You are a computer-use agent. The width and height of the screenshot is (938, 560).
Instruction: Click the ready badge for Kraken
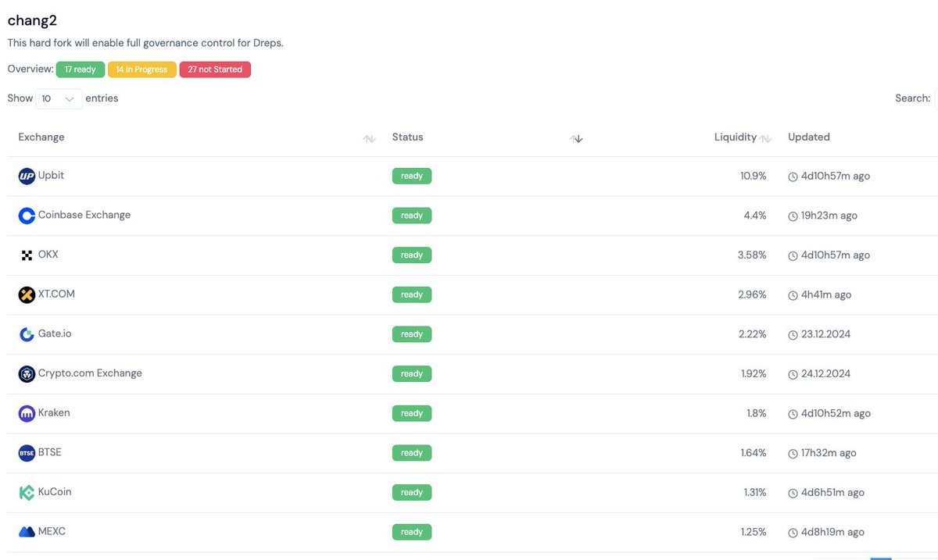tap(412, 413)
